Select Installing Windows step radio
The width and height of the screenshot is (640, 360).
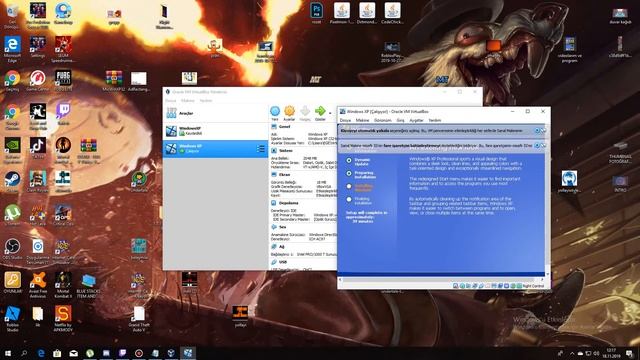pos(349,187)
